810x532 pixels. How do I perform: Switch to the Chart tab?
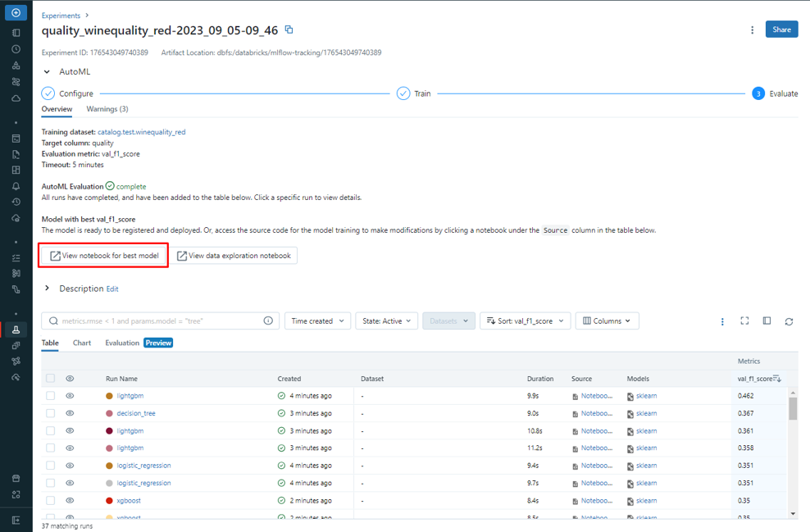coord(82,343)
